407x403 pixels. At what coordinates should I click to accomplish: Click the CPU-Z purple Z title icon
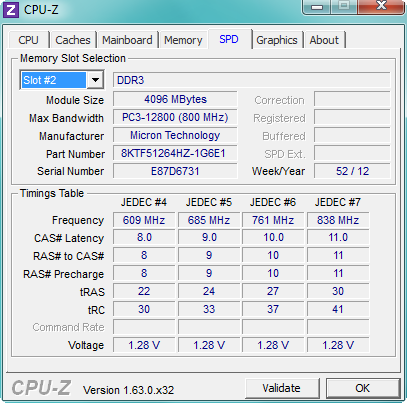click(11, 10)
